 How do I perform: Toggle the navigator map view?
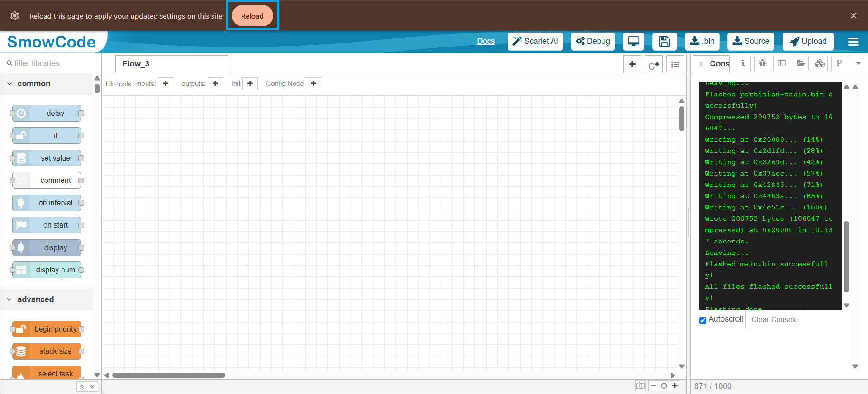640,386
